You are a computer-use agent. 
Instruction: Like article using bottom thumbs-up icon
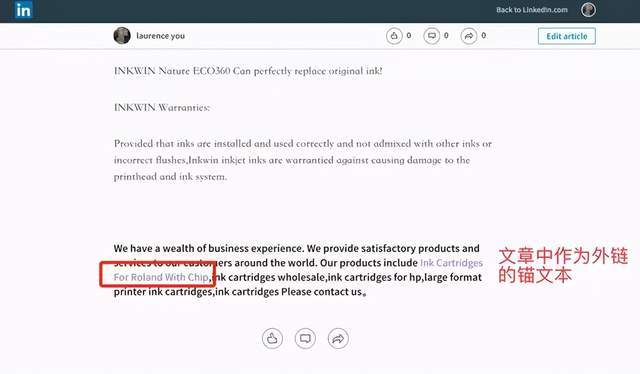(272, 338)
